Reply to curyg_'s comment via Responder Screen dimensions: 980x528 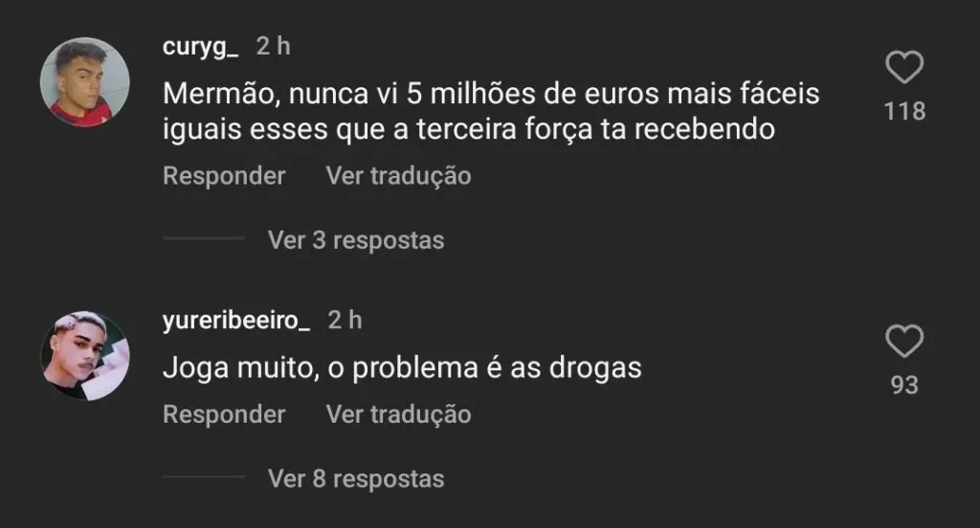[x=224, y=176]
